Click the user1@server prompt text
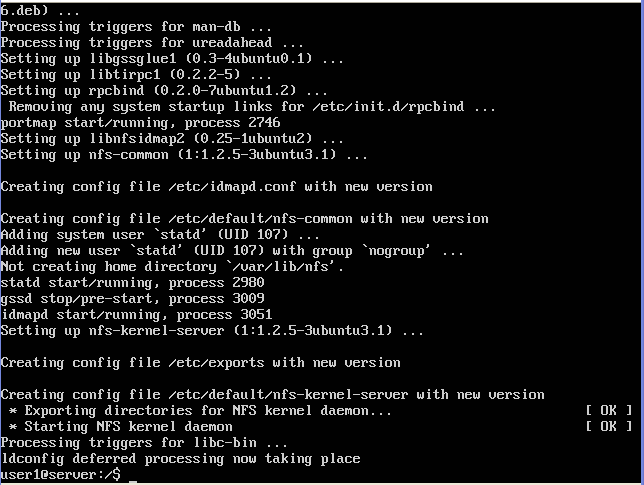 tap(61, 475)
